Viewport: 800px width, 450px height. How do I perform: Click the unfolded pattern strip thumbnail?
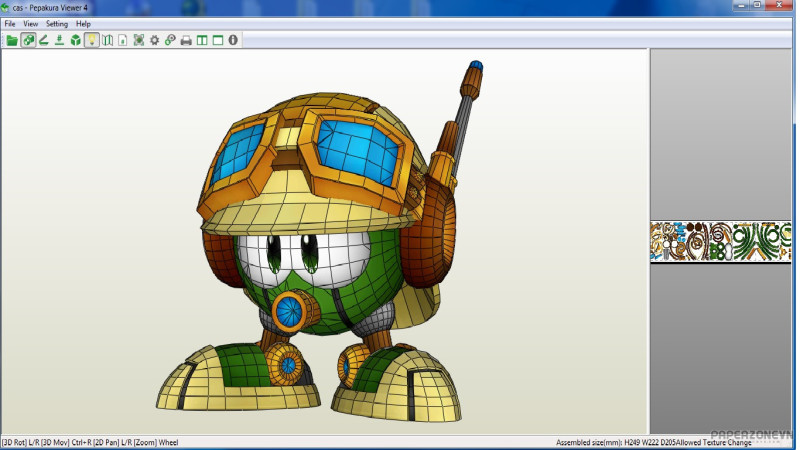(720, 242)
